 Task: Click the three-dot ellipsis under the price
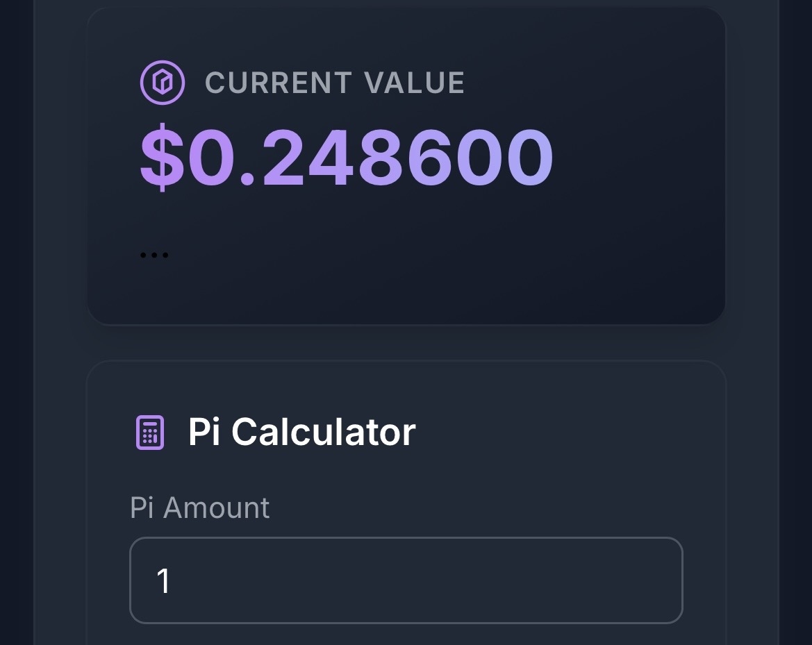click(154, 256)
